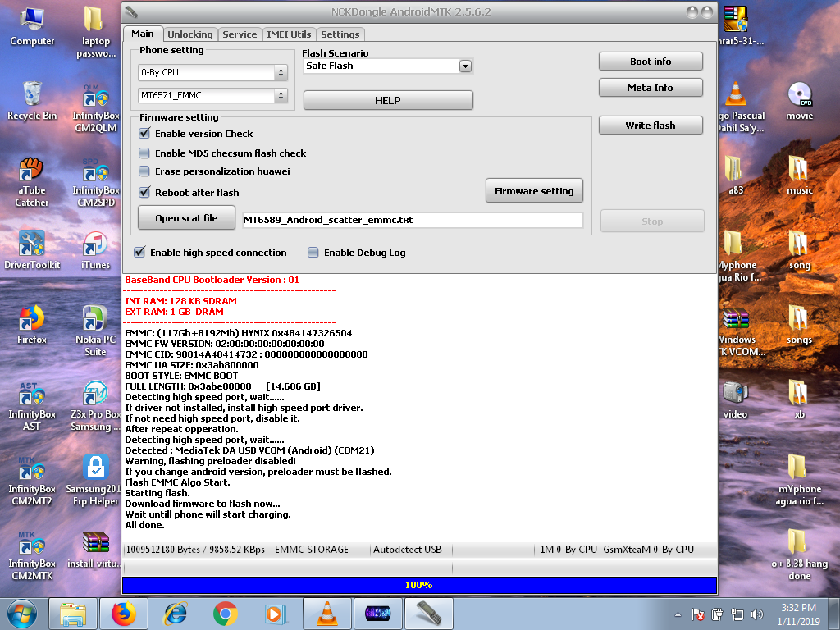Click the Boot info button
This screenshot has width=840, height=630.
tap(651, 62)
